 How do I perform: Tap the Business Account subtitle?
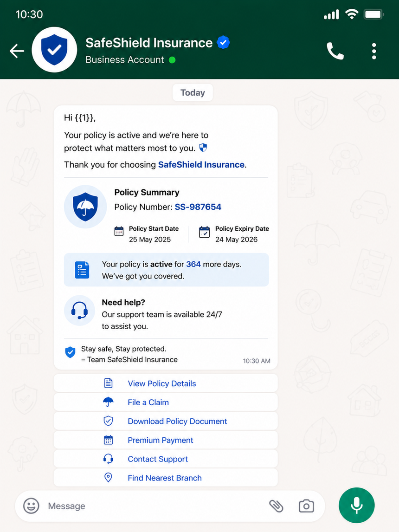tap(125, 60)
